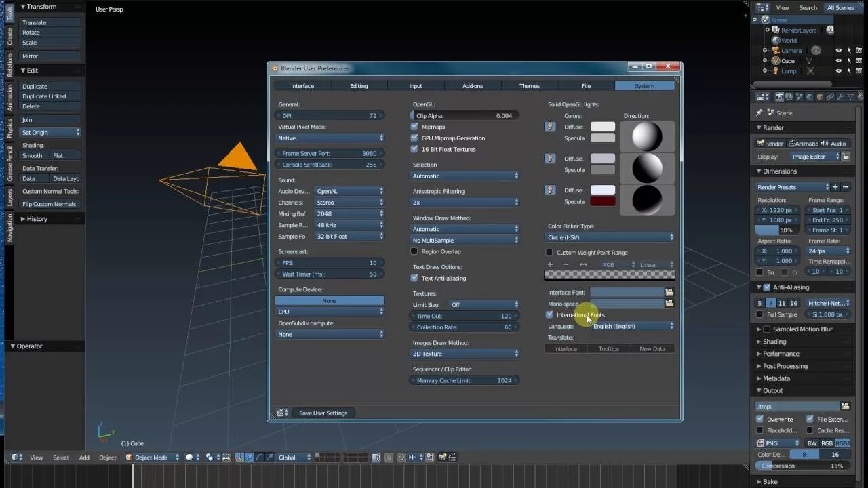868x488 pixels.
Task: Open the Scene properties tab icon
Action: [x=800, y=97]
